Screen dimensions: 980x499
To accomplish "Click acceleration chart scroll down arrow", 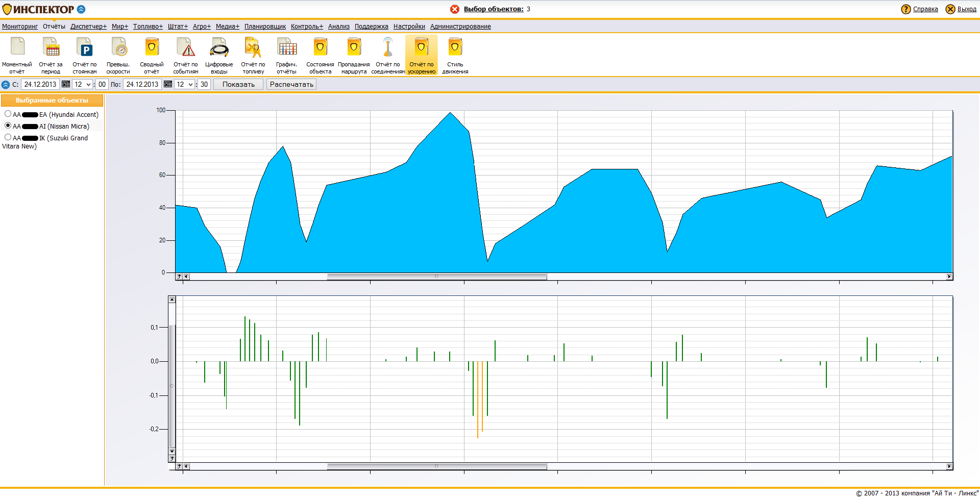I will (172, 452).
